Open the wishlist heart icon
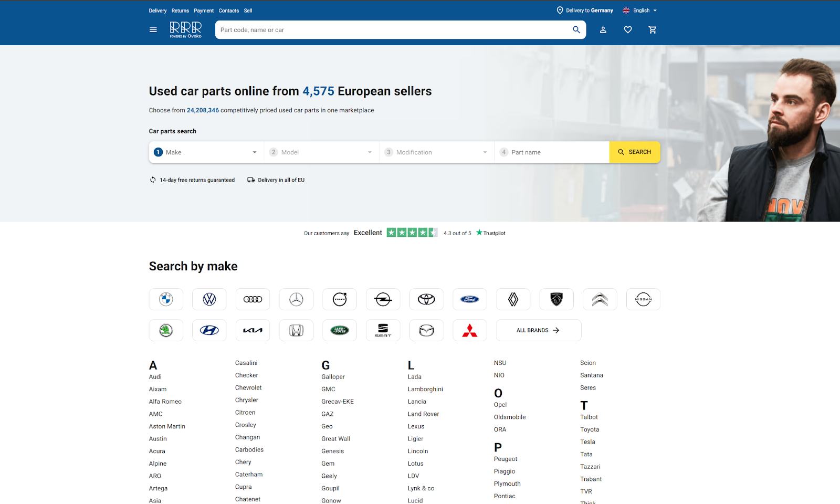Screen dimensions: 840x504 [x=628, y=30]
